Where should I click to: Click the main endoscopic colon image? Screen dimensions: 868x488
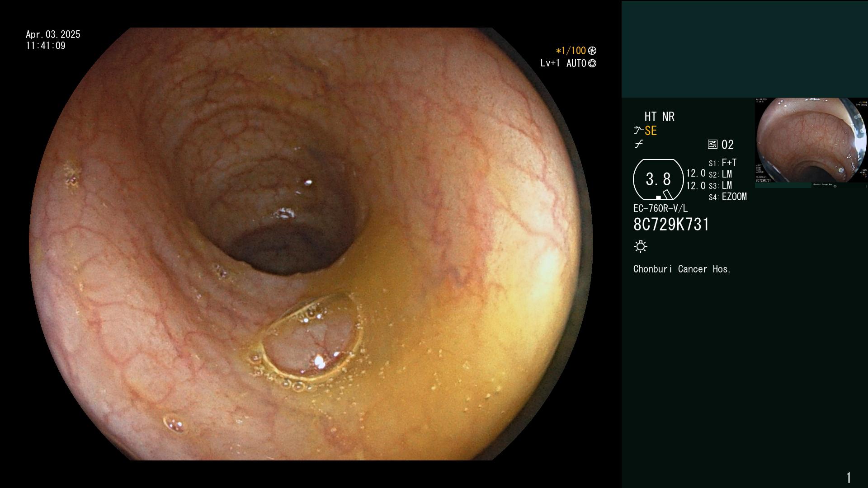[x=311, y=244]
